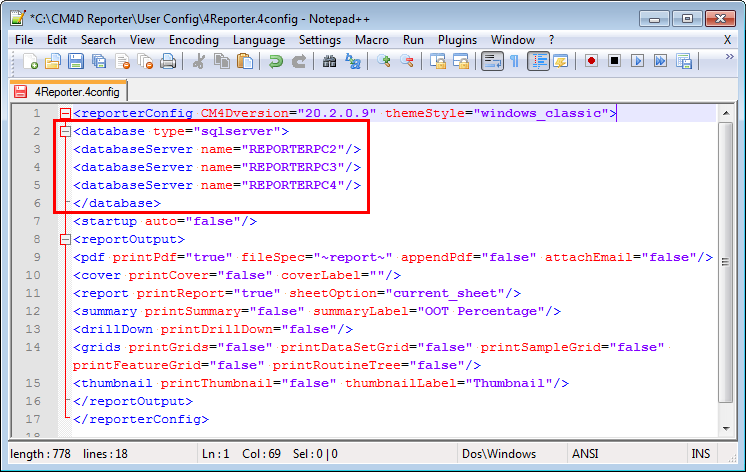Click the "current_sheet" sheetOption value
This screenshot has width=746, height=472.
(x=444, y=293)
